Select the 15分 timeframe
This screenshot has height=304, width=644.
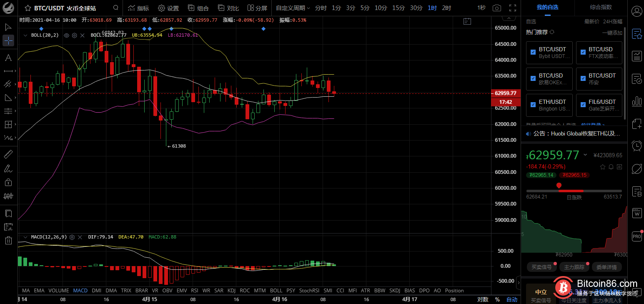click(398, 8)
